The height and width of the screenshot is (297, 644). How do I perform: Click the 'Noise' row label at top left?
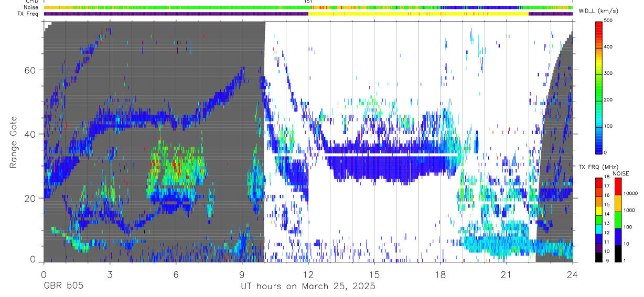31,7
